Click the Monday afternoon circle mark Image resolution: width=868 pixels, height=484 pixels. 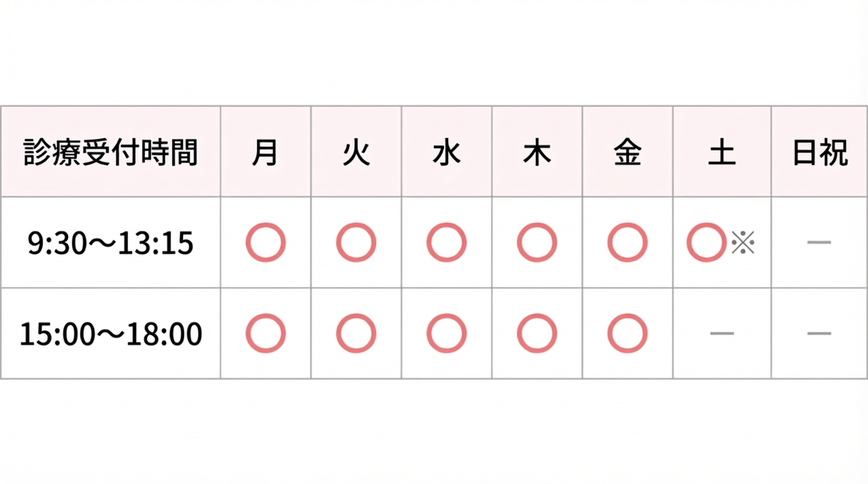[x=266, y=333]
